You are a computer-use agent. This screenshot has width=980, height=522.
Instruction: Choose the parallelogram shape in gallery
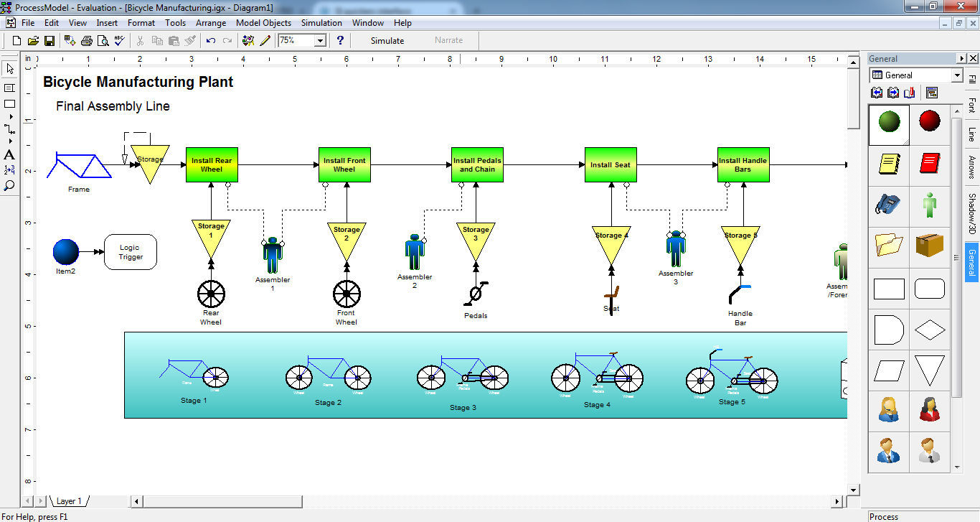(889, 371)
